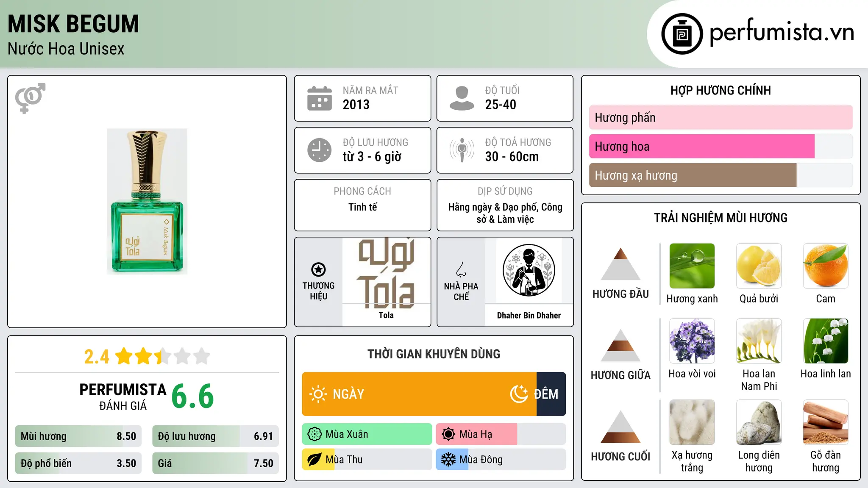
Task: Click the Mùa Thu season bar
Action: [x=367, y=460]
